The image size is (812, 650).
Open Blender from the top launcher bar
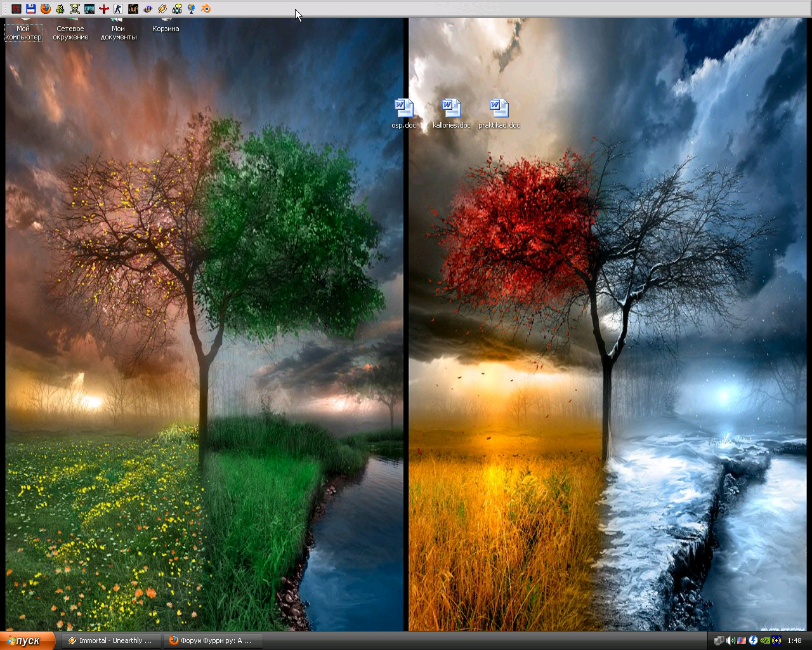(x=206, y=9)
